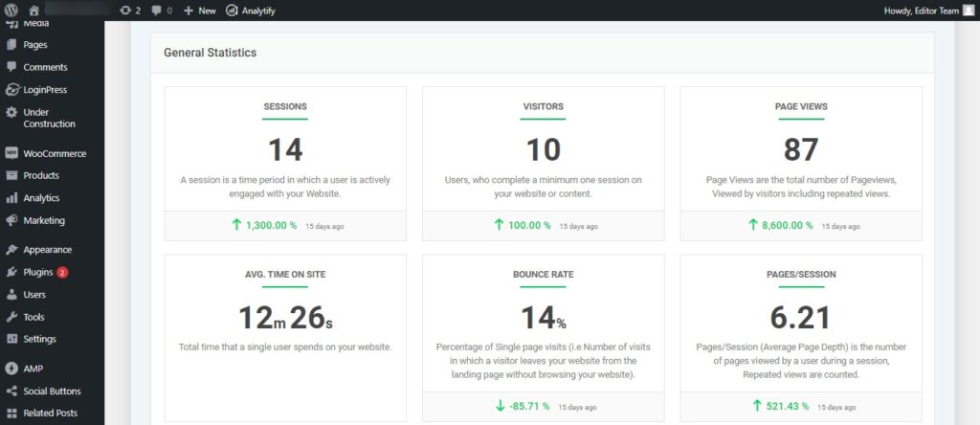Screen dimensions: 980x425
Task: Click the LoginPress sidebar icon
Action: pyautogui.click(x=11, y=89)
